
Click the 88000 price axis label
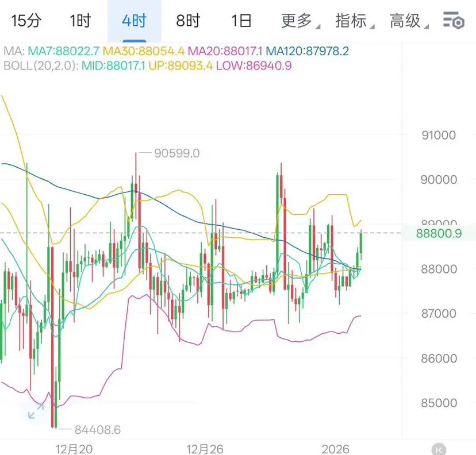pyautogui.click(x=439, y=269)
